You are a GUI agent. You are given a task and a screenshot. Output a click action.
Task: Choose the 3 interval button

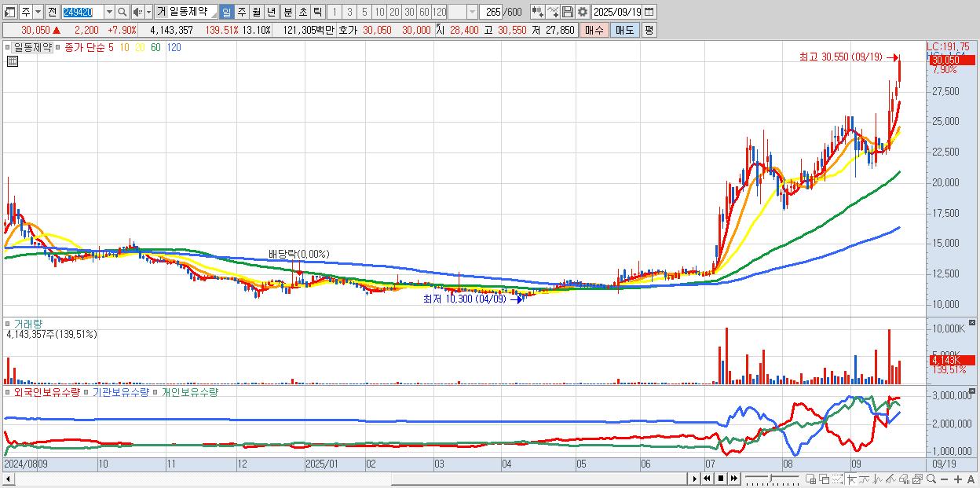pos(349,12)
